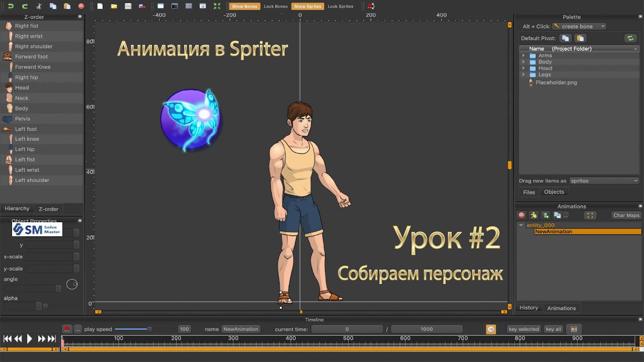Image resolution: width=644 pixels, height=362 pixels.
Task: Open the Files tab in Palette
Action: [x=529, y=192]
